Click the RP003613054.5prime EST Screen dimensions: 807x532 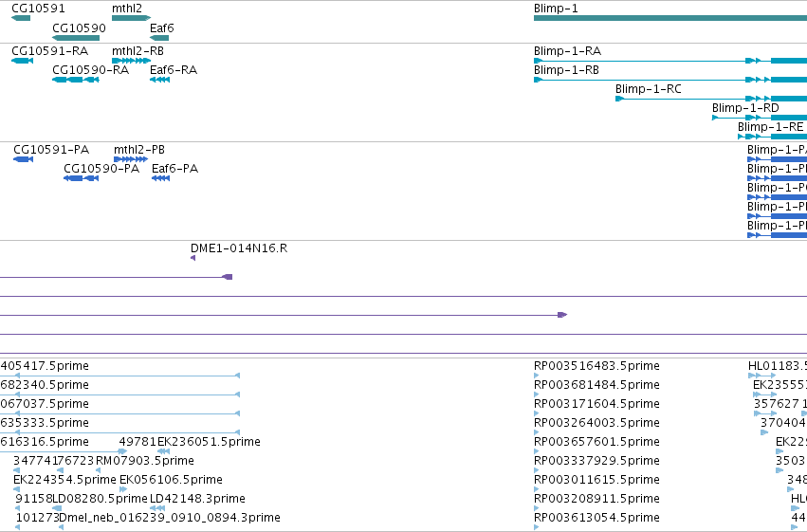pyautogui.click(x=537, y=527)
